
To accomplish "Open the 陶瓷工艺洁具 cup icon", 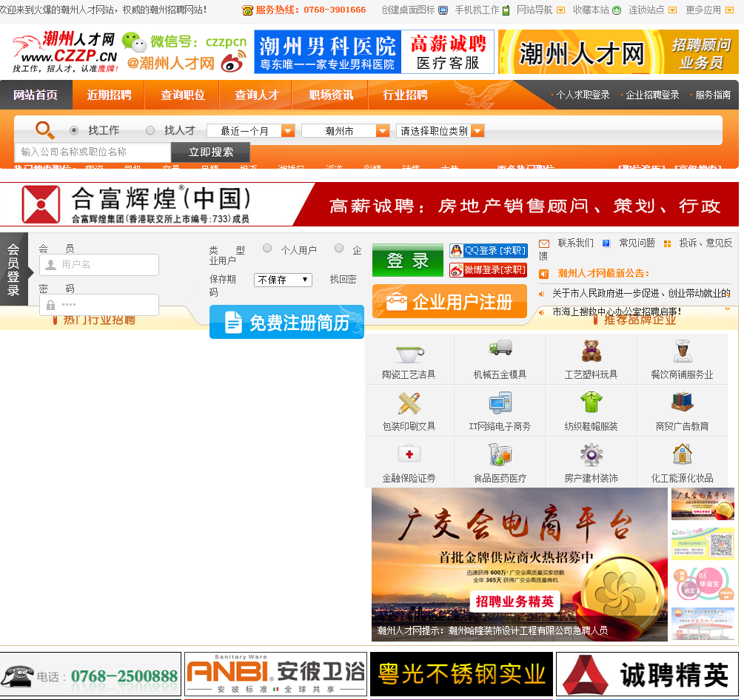I will [409, 353].
